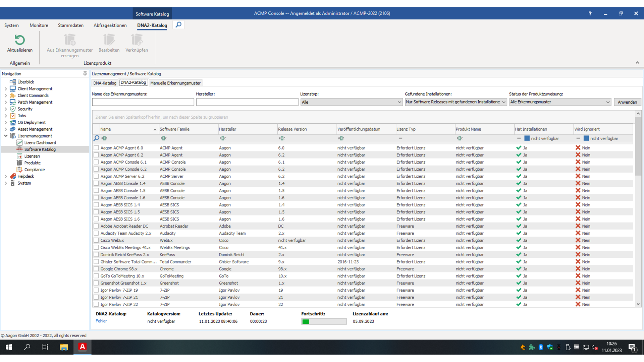Collapse the ribbon with the chevron
The width and height of the screenshot is (644, 362).
[637, 63]
